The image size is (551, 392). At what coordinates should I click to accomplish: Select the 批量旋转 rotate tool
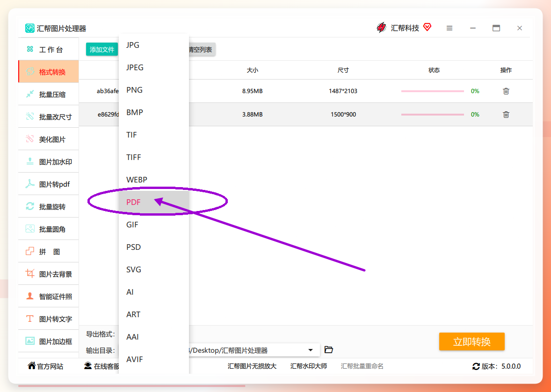coord(49,207)
